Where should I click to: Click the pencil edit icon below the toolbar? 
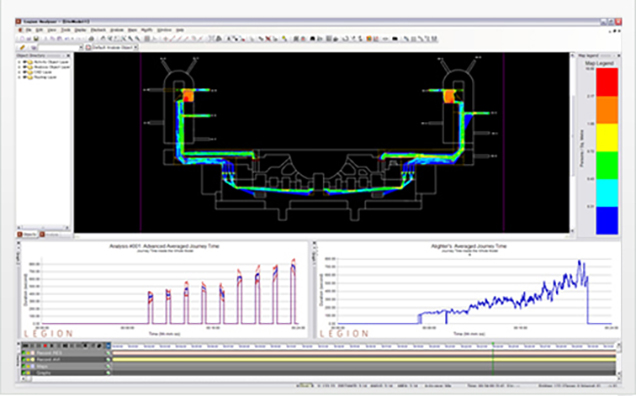pyautogui.click(x=23, y=47)
